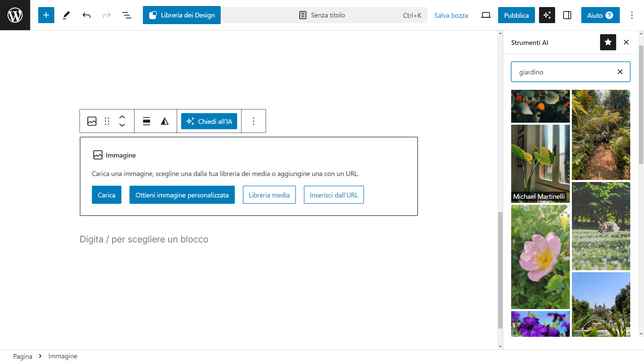The height and width of the screenshot is (362, 644).
Task: Click the redo arrow icon
Action: coord(107,15)
